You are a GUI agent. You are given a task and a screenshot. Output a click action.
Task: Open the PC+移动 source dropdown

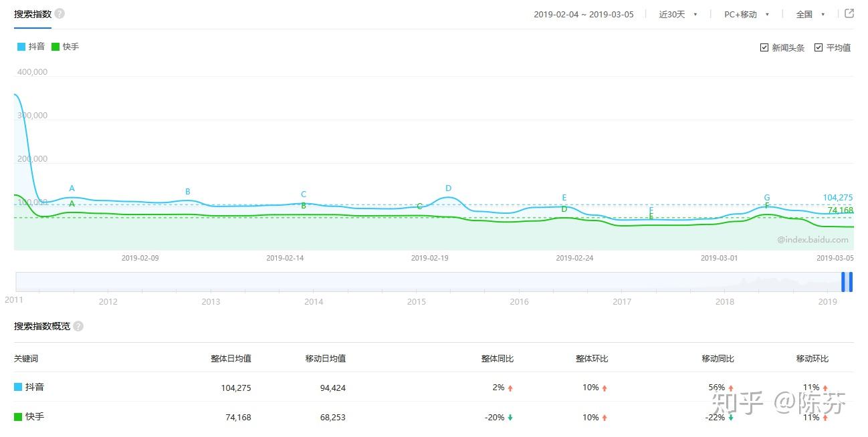tap(746, 14)
